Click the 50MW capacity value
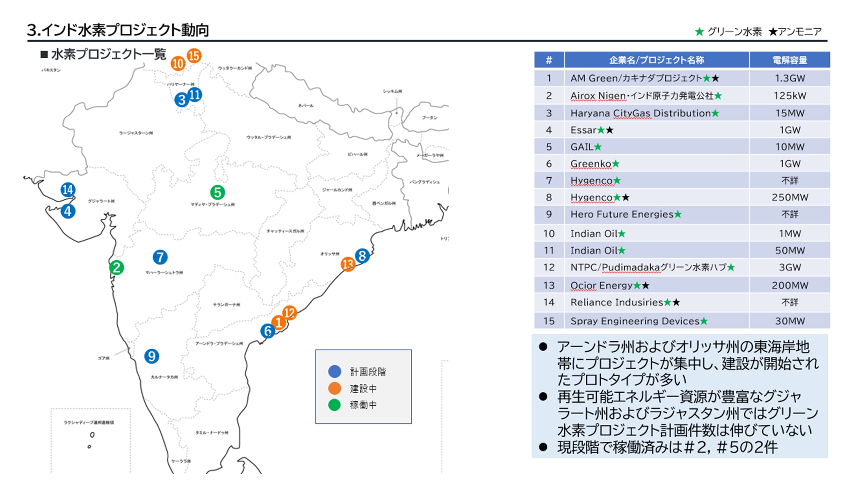 click(x=790, y=250)
